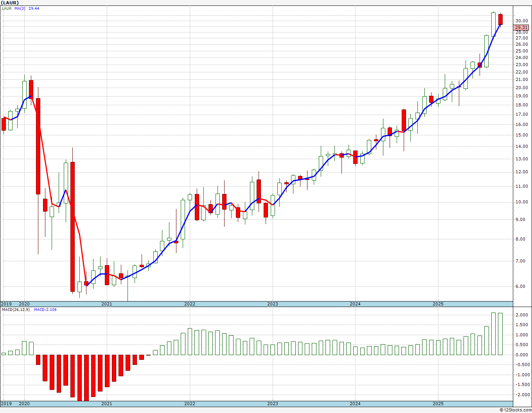
Task: Click the 26.00 price axis label
Action: pos(522,45)
